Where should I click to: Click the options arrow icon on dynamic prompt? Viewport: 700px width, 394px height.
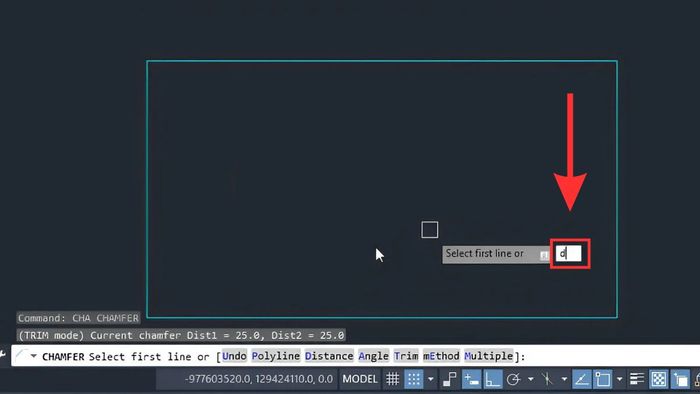[x=544, y=255]
